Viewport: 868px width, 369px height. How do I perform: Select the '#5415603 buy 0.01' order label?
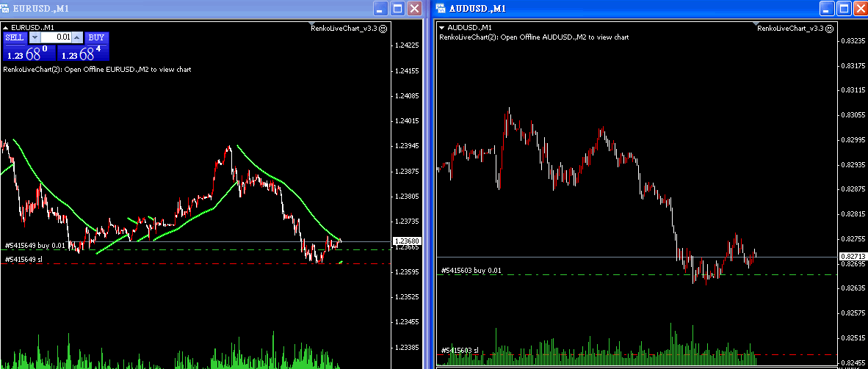(x=471, y=271)
